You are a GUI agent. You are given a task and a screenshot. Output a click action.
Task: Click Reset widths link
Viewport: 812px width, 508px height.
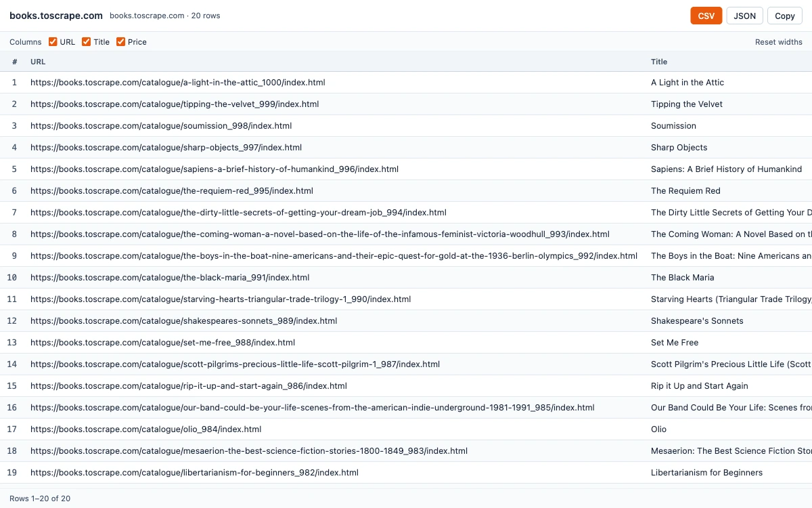click(x=779, y=42)
